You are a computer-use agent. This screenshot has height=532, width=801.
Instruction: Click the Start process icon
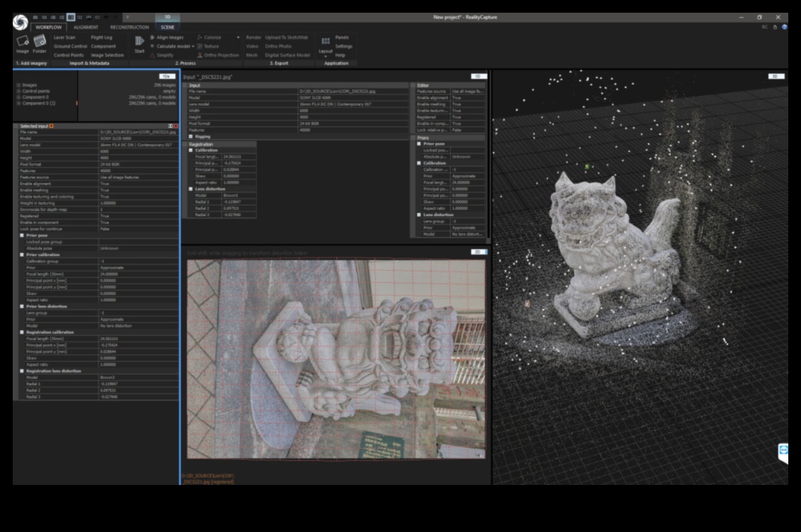pyautogui.click(x=139, y=41)
